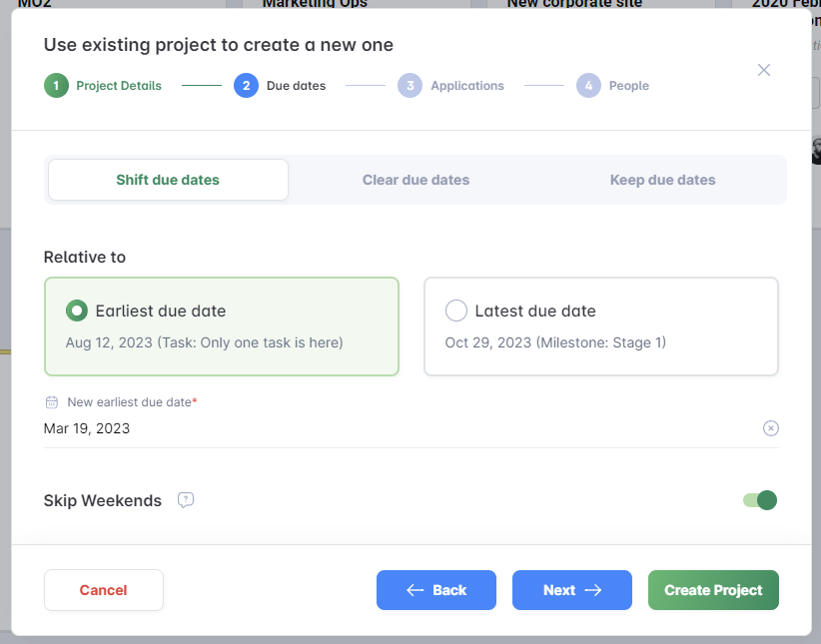
Task: Clear the new earliest due date field
Action: click(770, 428)
